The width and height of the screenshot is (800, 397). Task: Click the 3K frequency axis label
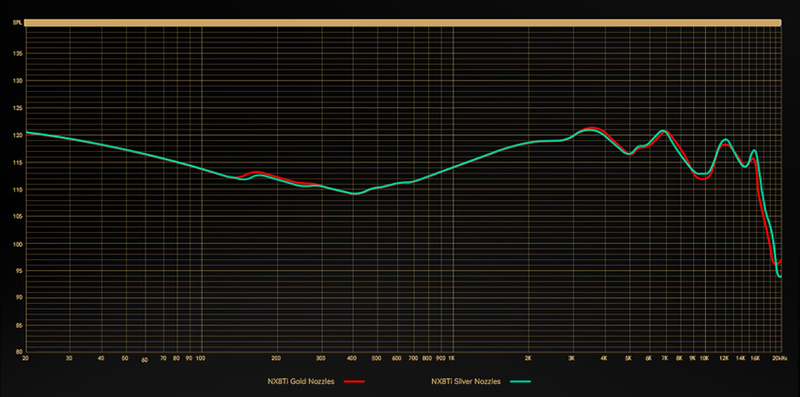(572, 358)
